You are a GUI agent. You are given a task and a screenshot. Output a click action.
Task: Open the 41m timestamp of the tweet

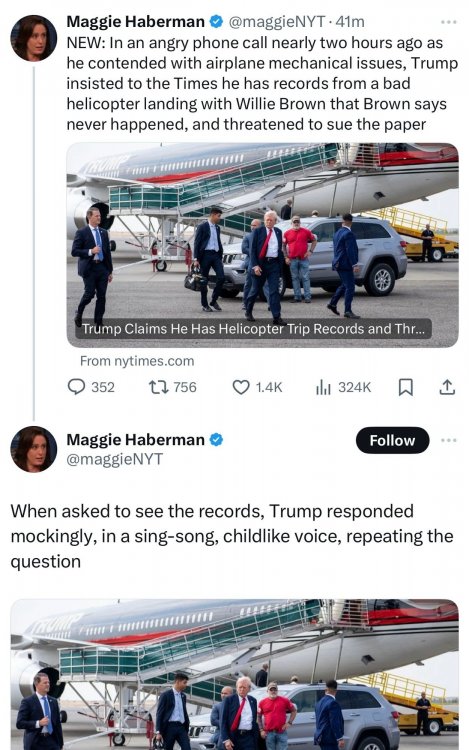tap(350, 22)
